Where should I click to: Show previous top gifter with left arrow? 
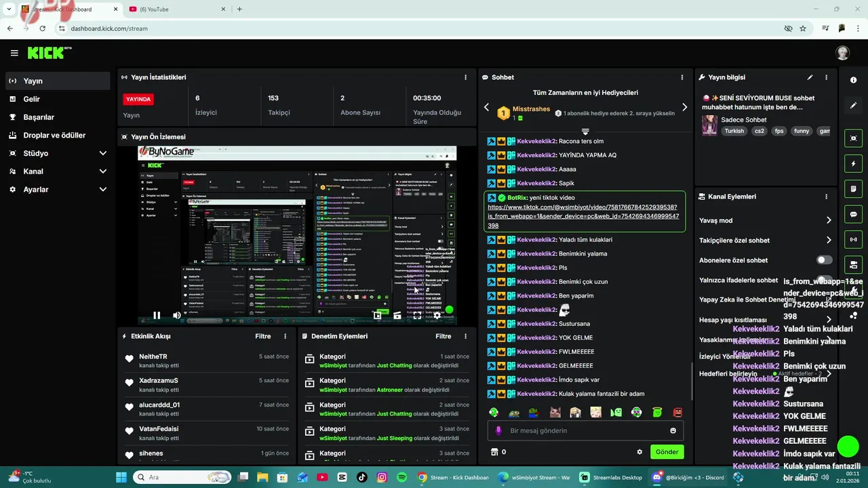(486, 107)
